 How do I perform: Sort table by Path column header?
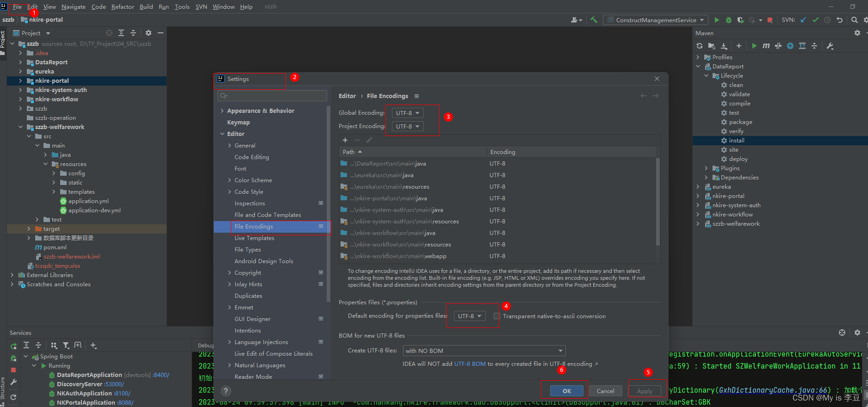[x=413, y=152]
